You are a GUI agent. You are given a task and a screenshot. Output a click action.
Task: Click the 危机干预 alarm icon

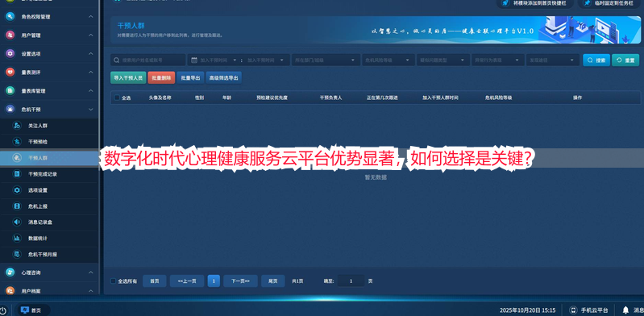click(10, 110)
